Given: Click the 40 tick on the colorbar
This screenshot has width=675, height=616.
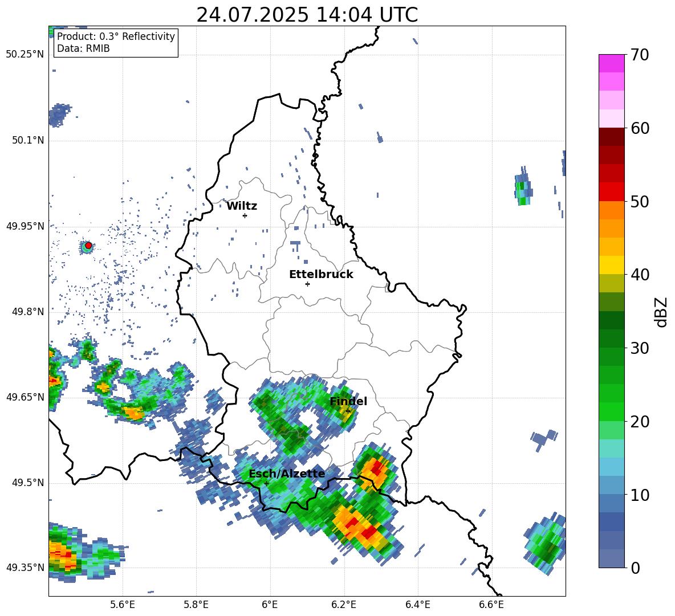Looking at the screenshot, I should coord(640,275).
